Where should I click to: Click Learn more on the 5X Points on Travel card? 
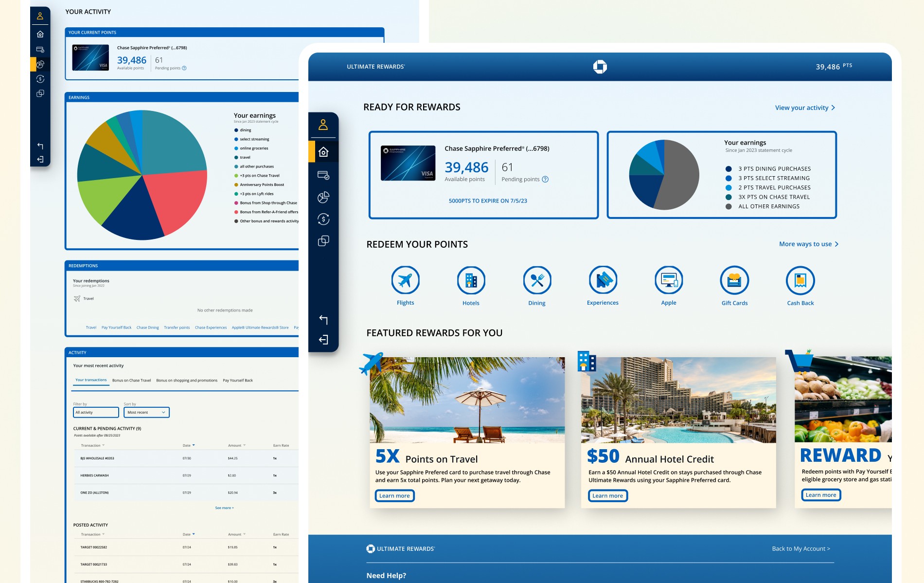(394, 495)
